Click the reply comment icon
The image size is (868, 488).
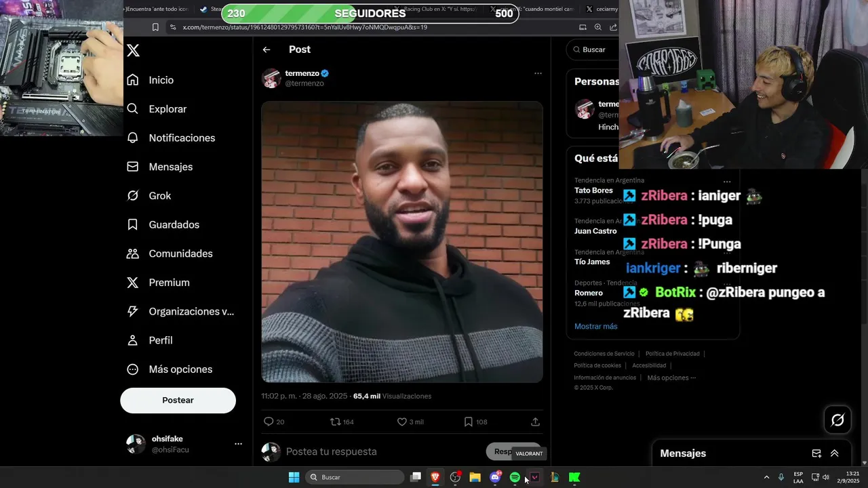tap(269, 422)
